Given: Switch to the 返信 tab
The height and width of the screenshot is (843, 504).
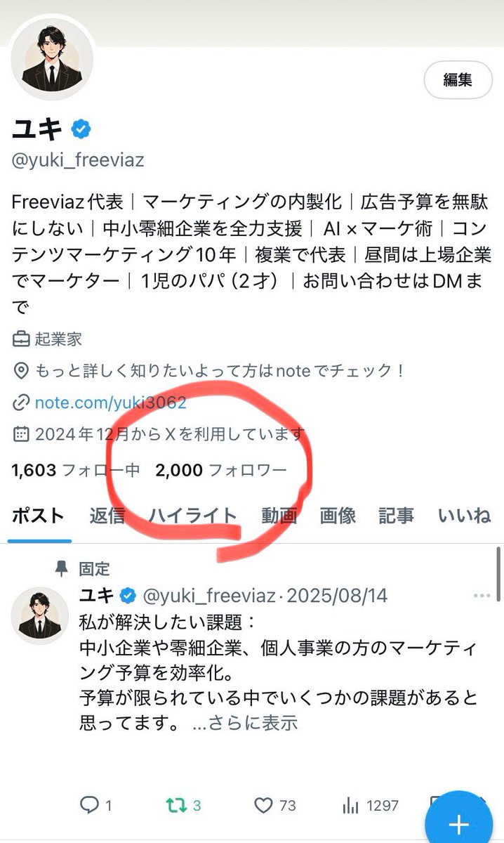Looking at the screenshot, I should tap(107, 516).
